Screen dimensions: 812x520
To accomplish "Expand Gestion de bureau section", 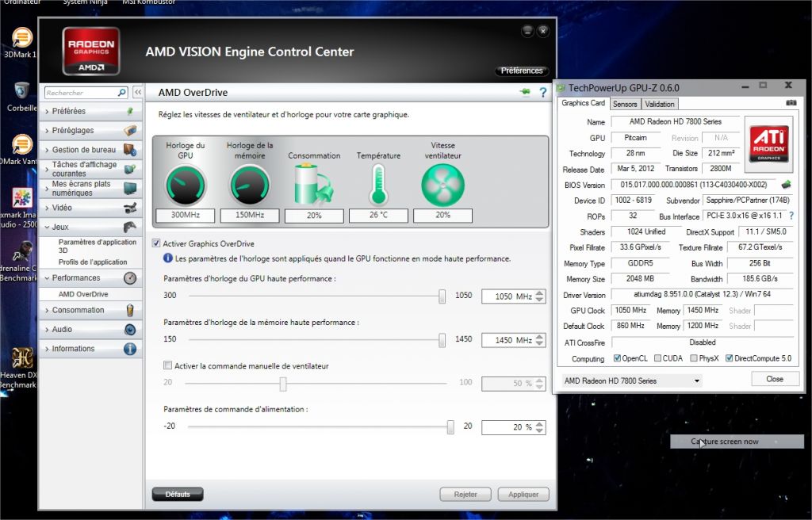I will 90,150.
